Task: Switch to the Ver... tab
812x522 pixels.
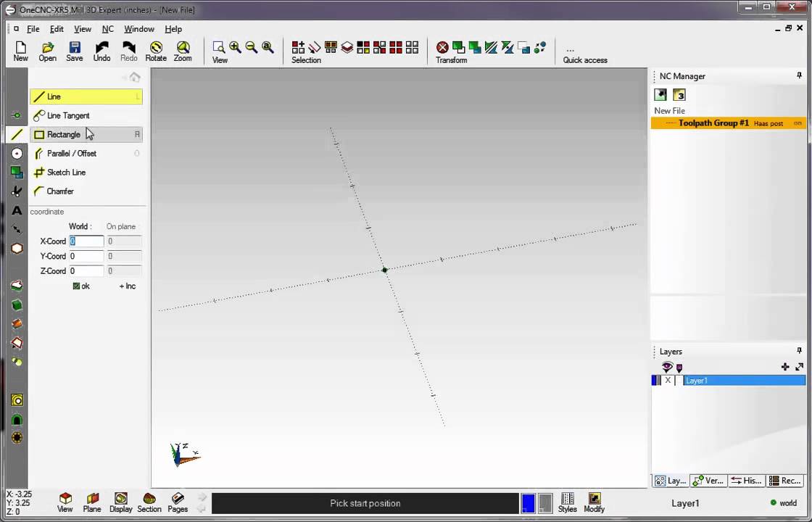Action: click(x=708, y=481)
